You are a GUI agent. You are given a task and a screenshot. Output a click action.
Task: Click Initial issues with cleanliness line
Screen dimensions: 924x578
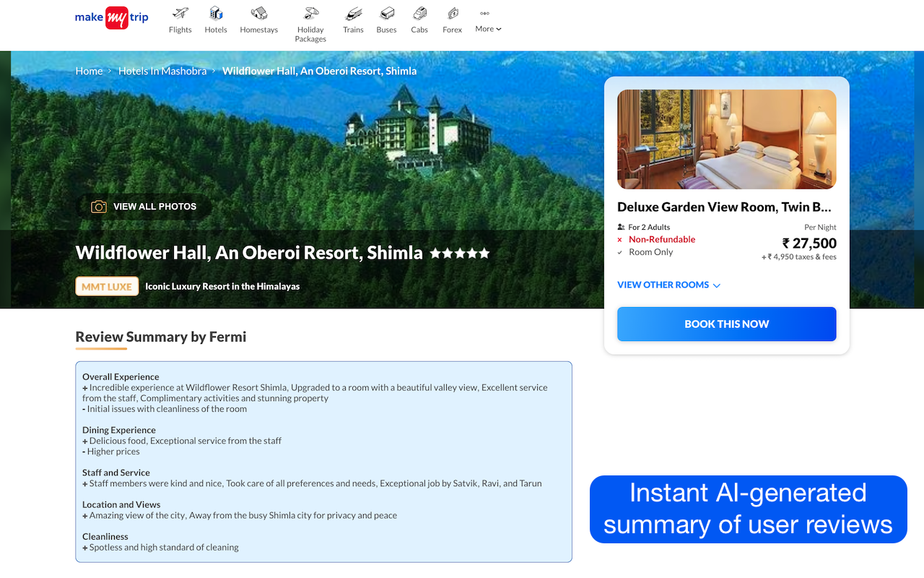[165, 409]
